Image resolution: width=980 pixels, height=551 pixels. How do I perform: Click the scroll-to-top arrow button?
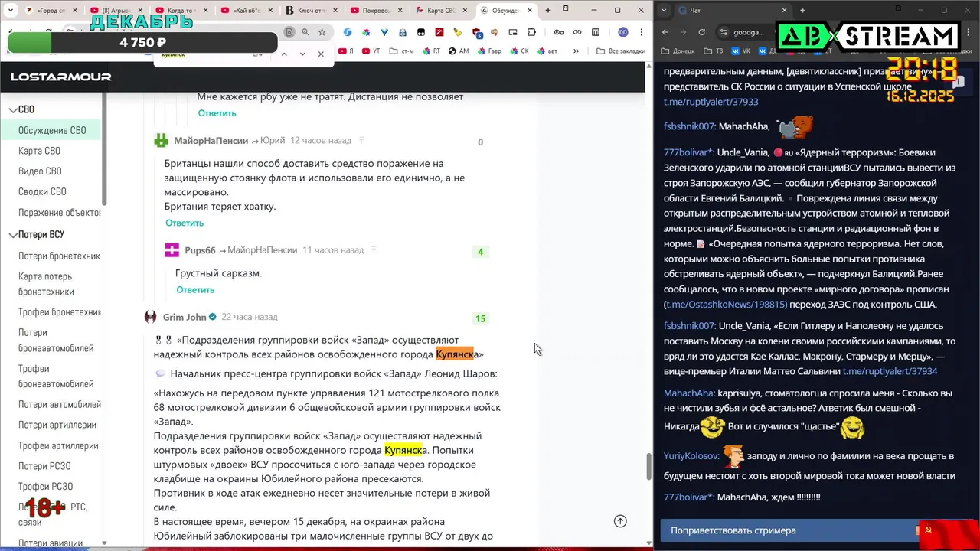tap(620, 521)
